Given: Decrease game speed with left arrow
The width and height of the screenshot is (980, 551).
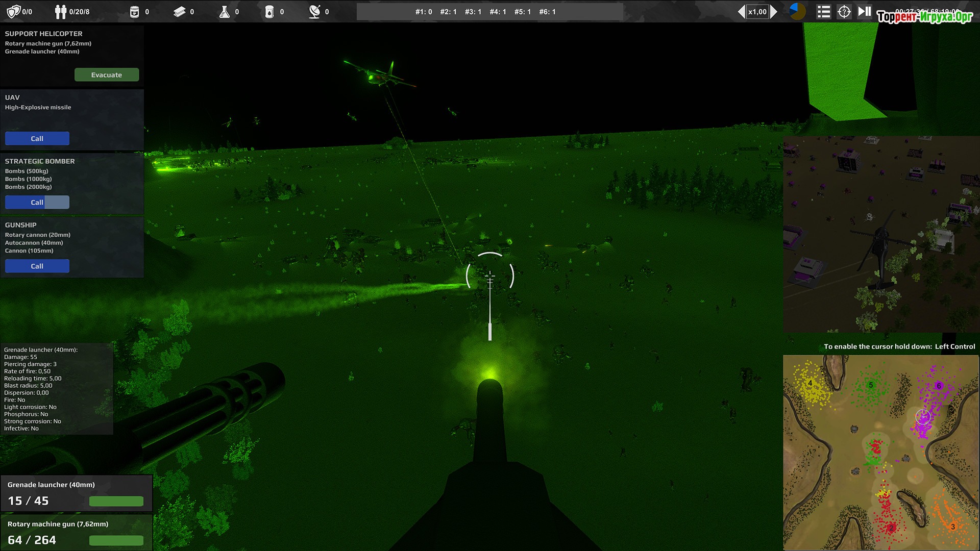Looking at the screenshot, I should coord(741,11).
